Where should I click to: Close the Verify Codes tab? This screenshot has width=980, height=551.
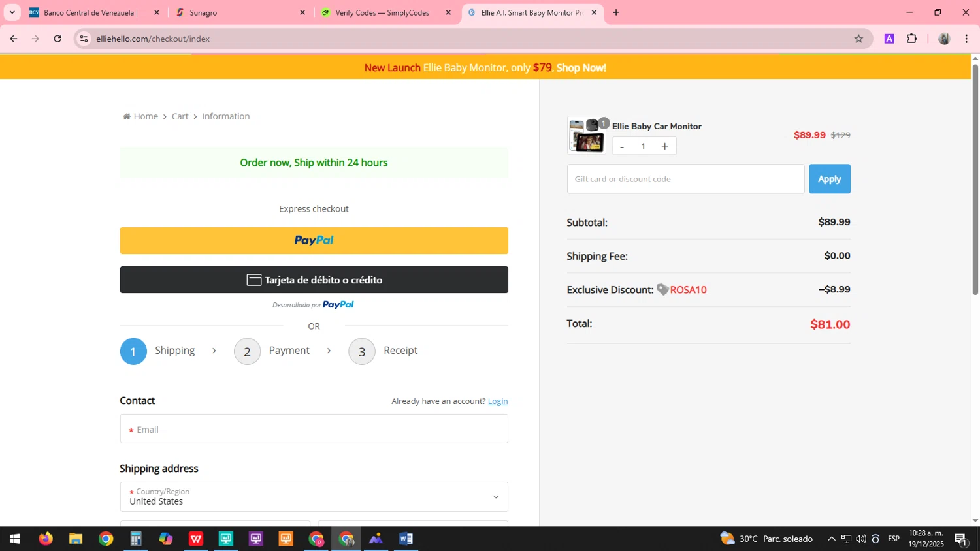[x=448, y=12]
